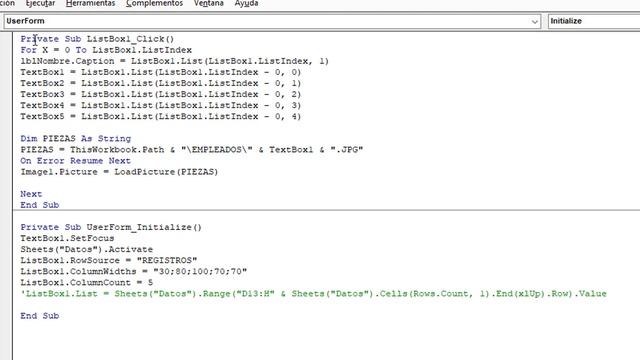Open the Ayuda menu
This screenshot has height=360, width=640.
[246, 3]
